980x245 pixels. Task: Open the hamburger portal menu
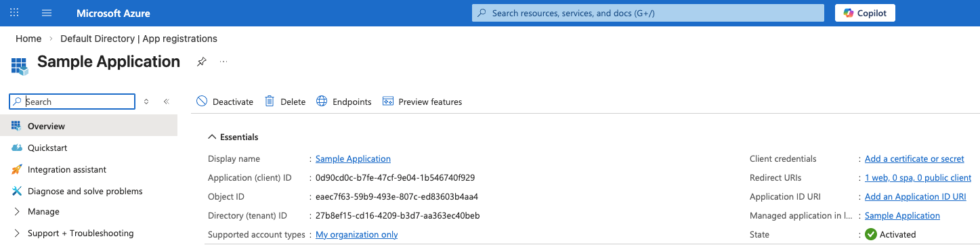pos(47,13)
